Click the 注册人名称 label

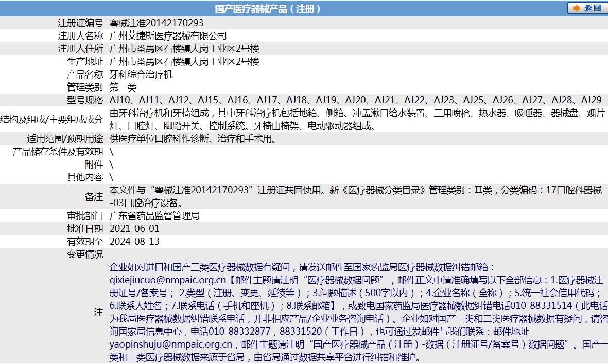(x=80, y=35)
